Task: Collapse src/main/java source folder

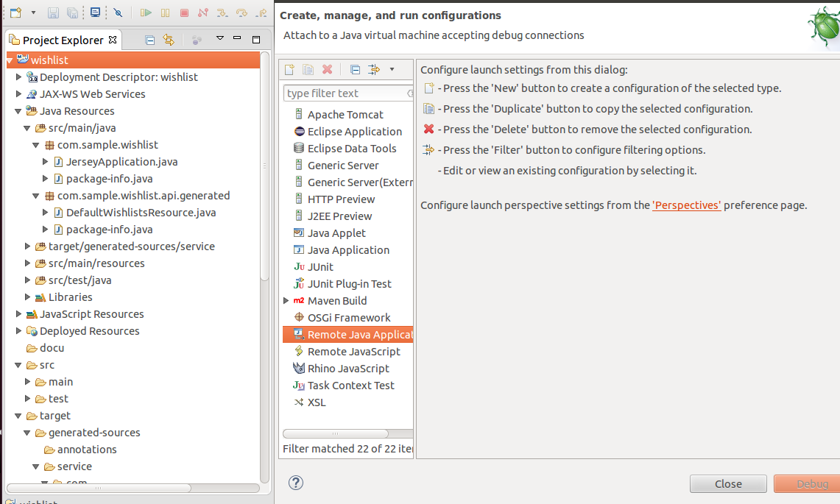Action: pos(27,129)
